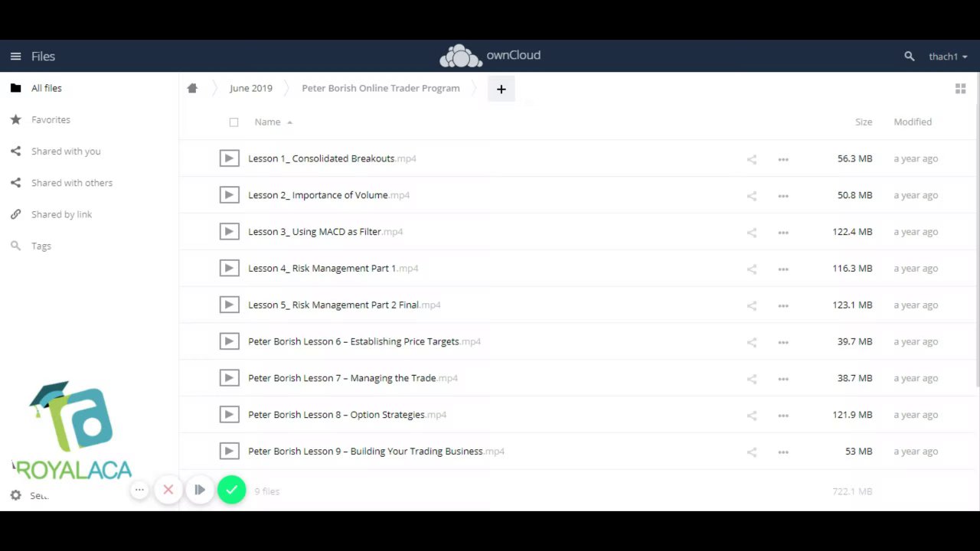Share Lesson 9 Building Your Trading Business
Viewport: 980px width, 551px height.
point(752,452)
